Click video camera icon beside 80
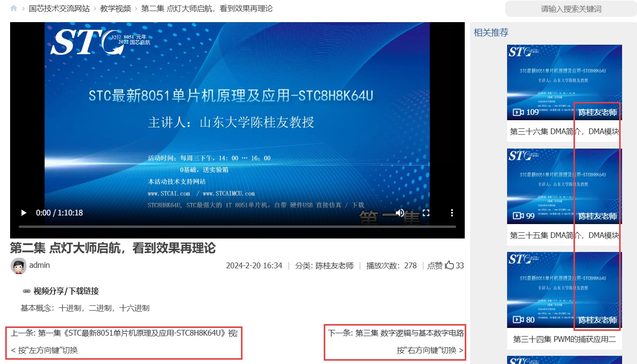Viewport: 637px width, 364px height. (x=518, y=320)
